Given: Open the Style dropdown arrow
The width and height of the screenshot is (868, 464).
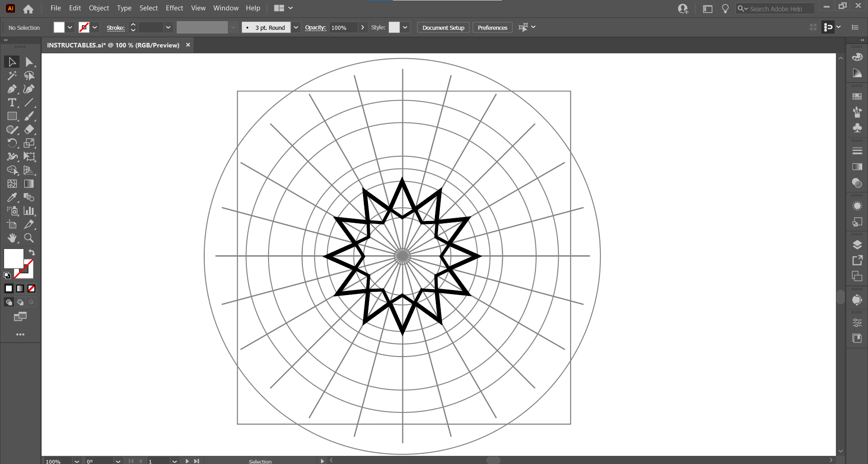Looking at the screenshot, I should click(x=405, y=28).
